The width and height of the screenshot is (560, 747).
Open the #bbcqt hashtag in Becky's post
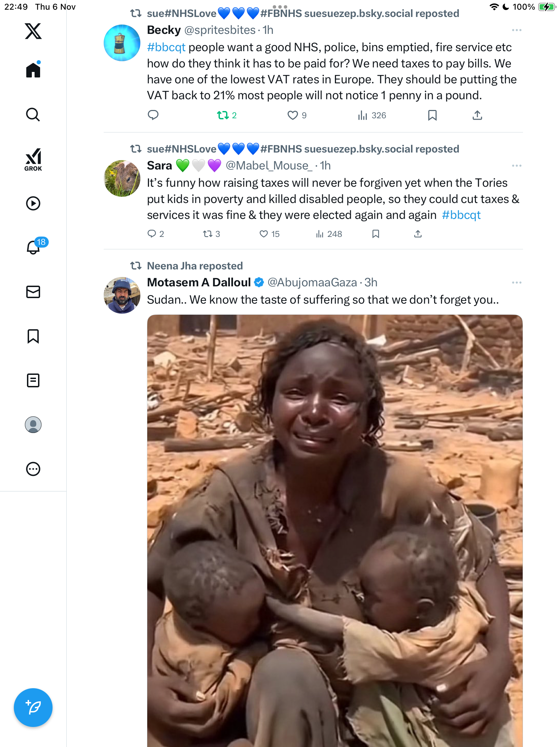click(x=166, y=47)
